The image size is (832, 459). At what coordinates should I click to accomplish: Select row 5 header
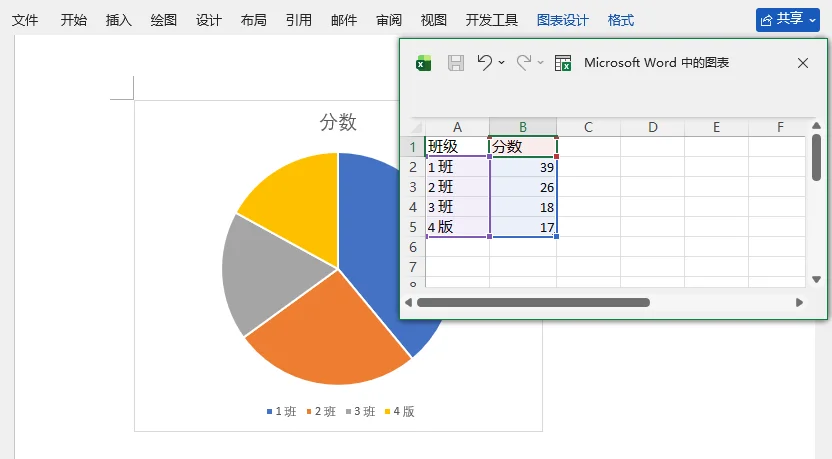click(413, 227)
